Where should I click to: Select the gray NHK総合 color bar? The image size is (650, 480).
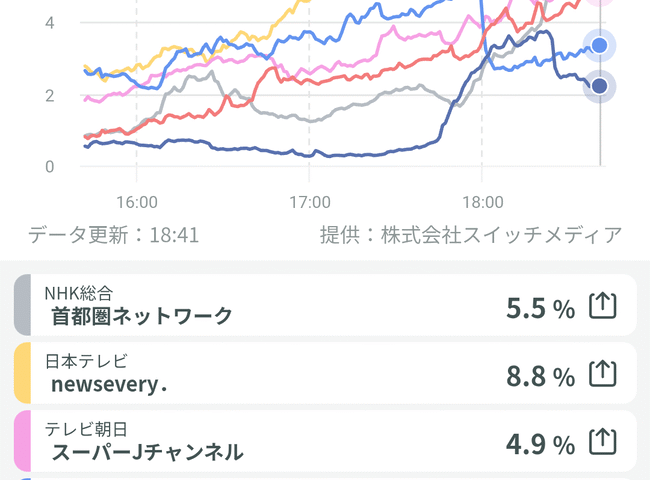point(23,305)
